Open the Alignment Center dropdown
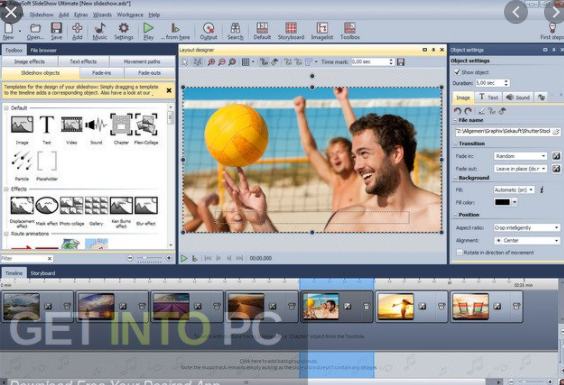This screenshot has height=385, width=564. coord(526,240)
